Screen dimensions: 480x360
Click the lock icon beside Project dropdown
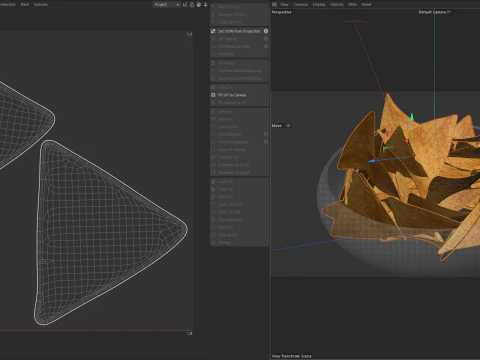coord(192,4)
